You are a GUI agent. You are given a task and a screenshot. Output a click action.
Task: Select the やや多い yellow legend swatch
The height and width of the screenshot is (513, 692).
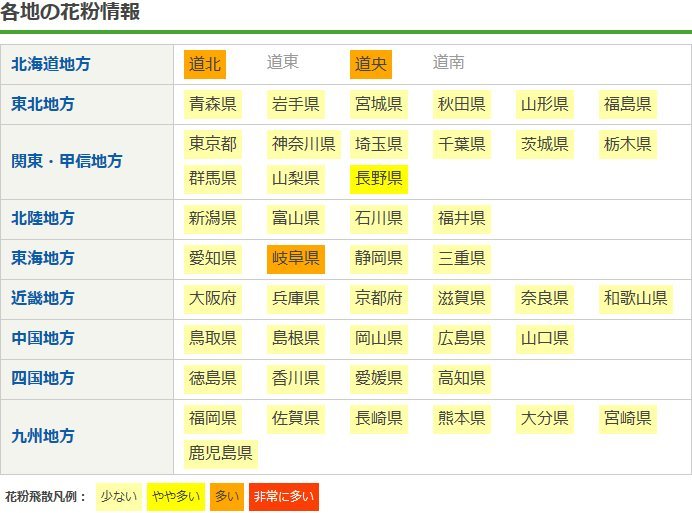[175, 496]
